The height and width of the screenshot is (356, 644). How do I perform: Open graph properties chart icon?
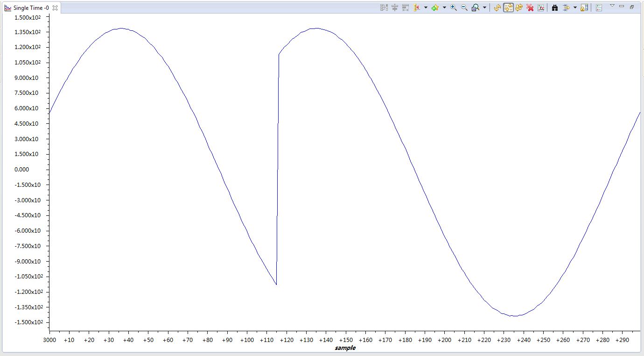pyautogui.click(x=541, y=7)
